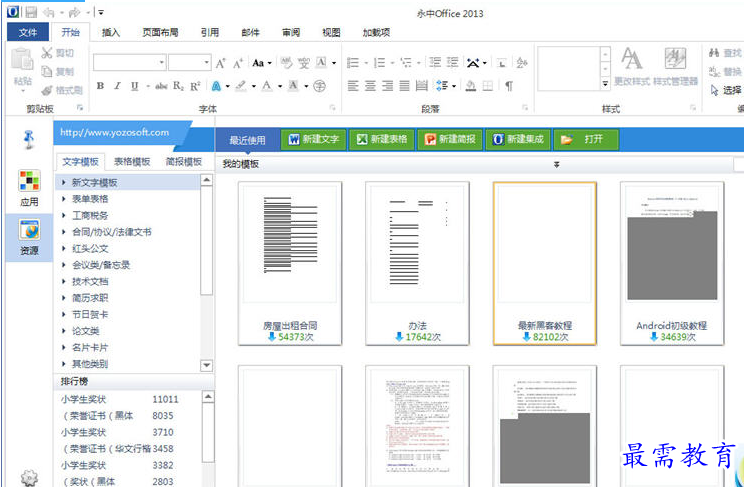Screen dimensions: 744x487
Task: Open the www.yozosoft.com link
Action: 114,132
